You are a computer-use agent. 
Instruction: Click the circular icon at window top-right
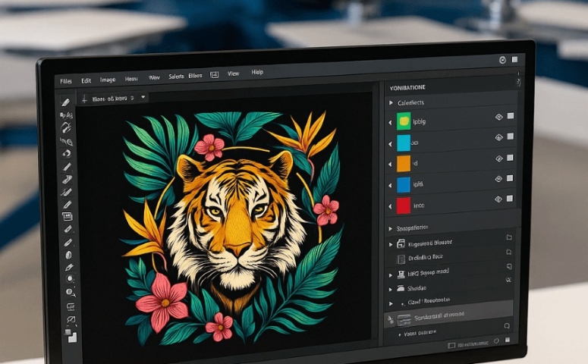pos(502,59)
